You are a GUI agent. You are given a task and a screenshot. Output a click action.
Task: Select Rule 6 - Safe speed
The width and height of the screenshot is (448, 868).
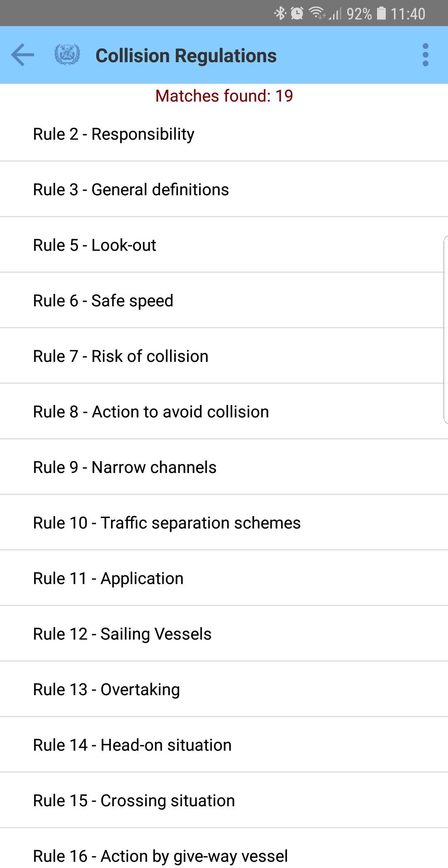tap(224, 301)
